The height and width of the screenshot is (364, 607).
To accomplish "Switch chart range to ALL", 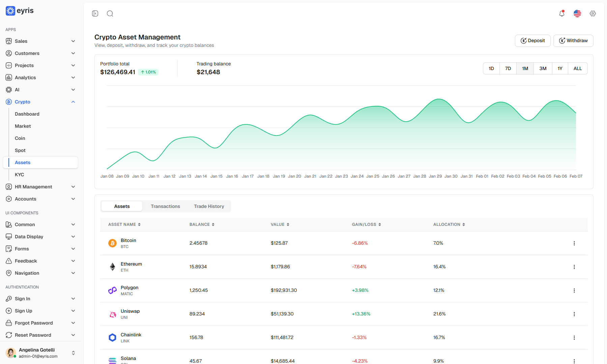I will tap(578, 68).
